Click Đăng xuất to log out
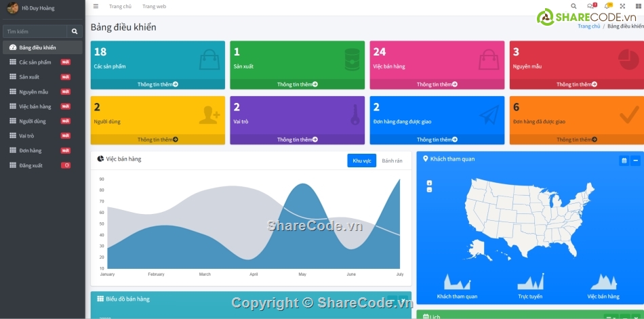 point(31,165)
